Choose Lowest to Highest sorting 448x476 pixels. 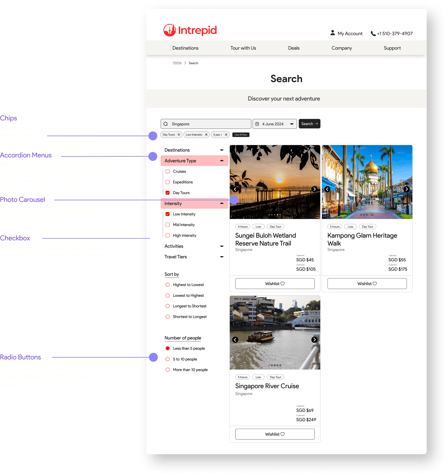(x=168, y=295)
